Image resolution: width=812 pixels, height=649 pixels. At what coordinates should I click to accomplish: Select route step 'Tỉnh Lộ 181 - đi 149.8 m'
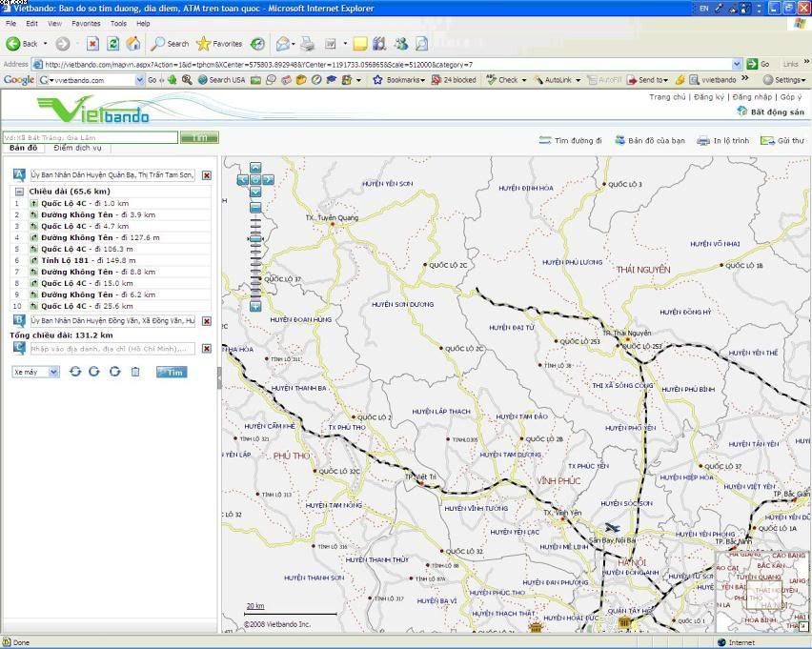coord(111,260)
